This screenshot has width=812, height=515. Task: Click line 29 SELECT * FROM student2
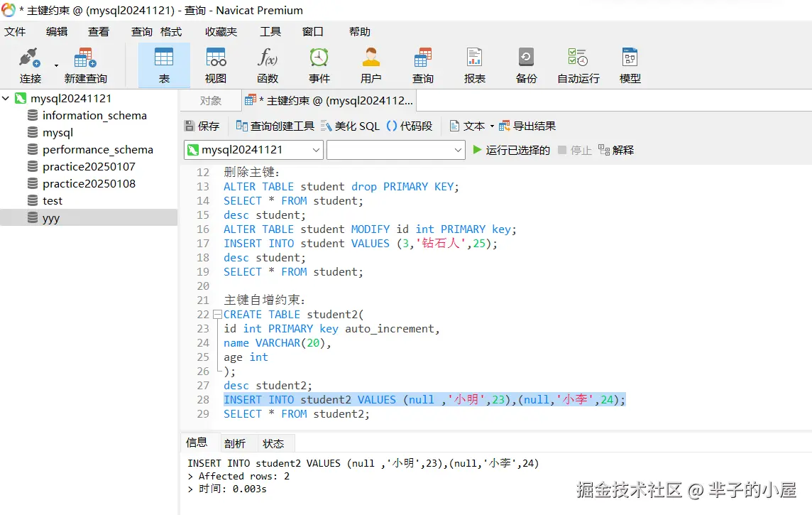tap(296, 414)
